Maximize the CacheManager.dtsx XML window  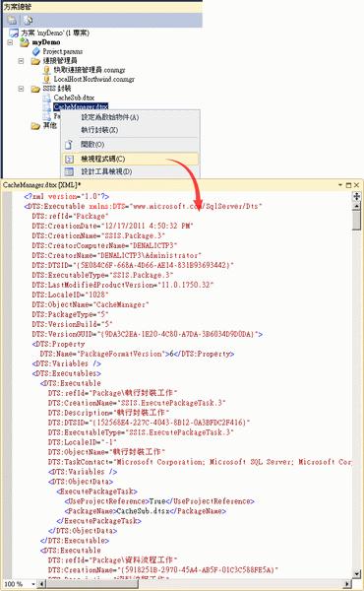tap(348, 185)
